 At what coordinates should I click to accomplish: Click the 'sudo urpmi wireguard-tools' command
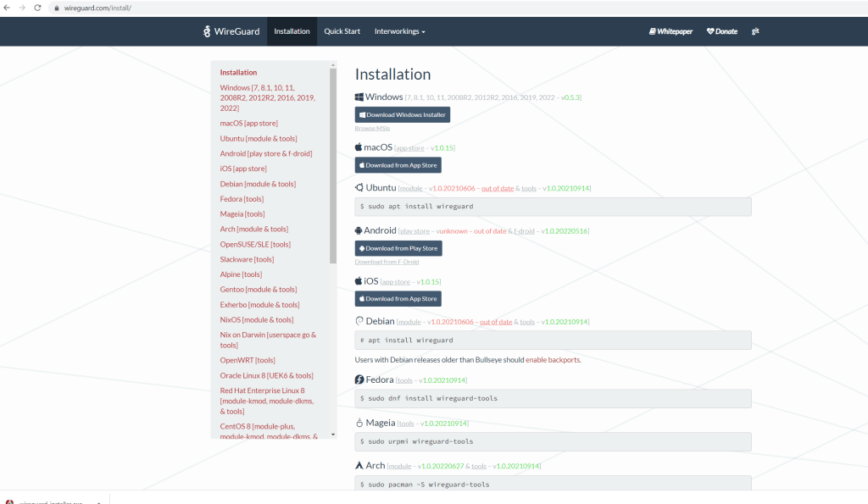coord(553,441)
